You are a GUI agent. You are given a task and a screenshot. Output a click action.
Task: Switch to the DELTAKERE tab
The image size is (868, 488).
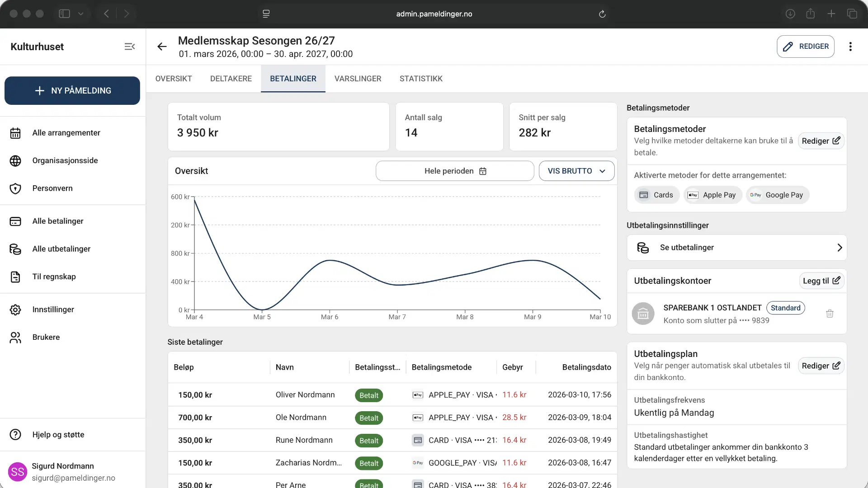click(231, 79)
